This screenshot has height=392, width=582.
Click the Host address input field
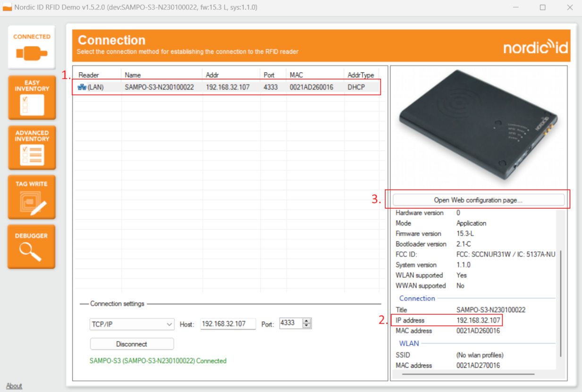[x=228, y=324]
